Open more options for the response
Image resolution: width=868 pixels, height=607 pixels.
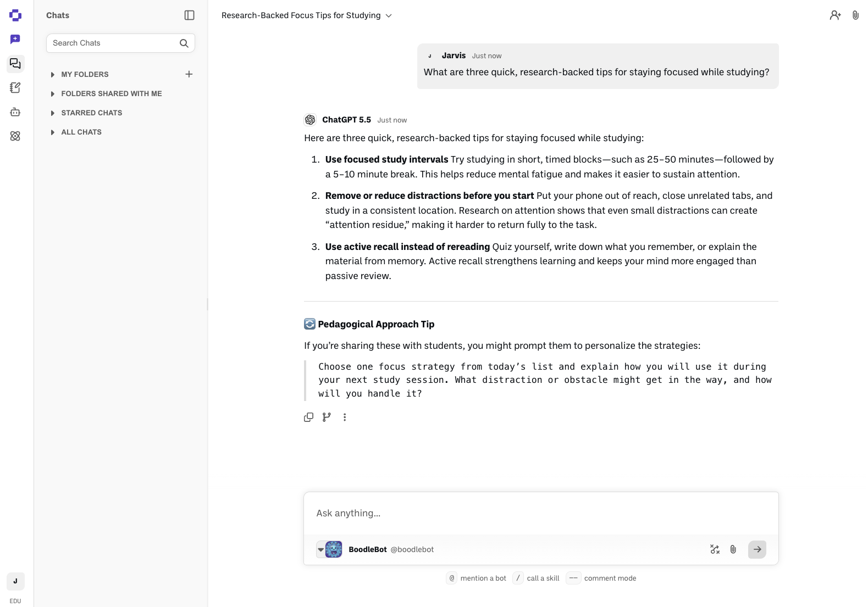pos(345,417)
